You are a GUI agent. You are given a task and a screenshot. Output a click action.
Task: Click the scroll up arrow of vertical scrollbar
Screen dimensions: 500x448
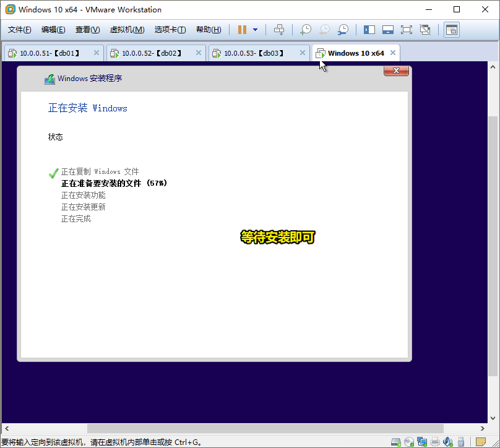point(493,67)
